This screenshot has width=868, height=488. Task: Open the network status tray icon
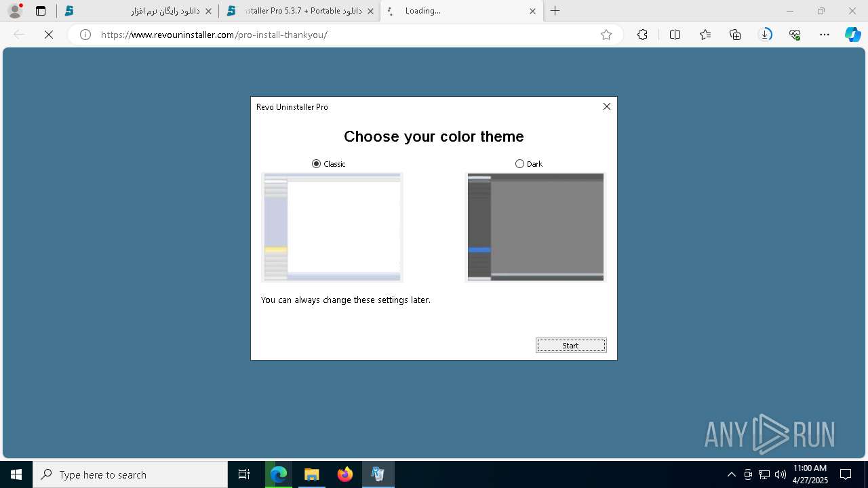764,474
